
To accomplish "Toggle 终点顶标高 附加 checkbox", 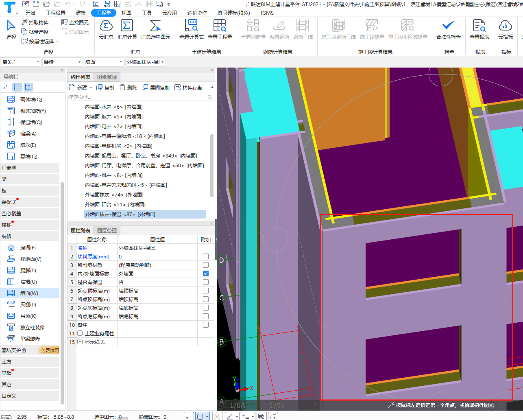I will click(206, 299).
